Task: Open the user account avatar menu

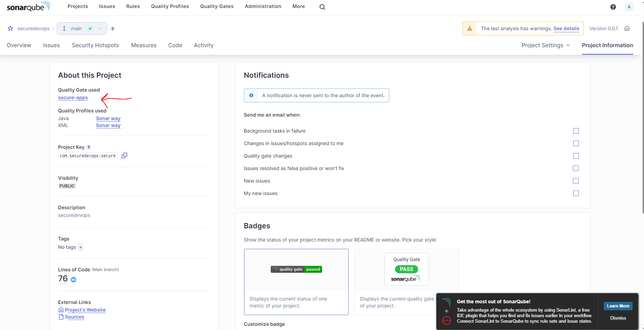Action: (x=629, y=7)
